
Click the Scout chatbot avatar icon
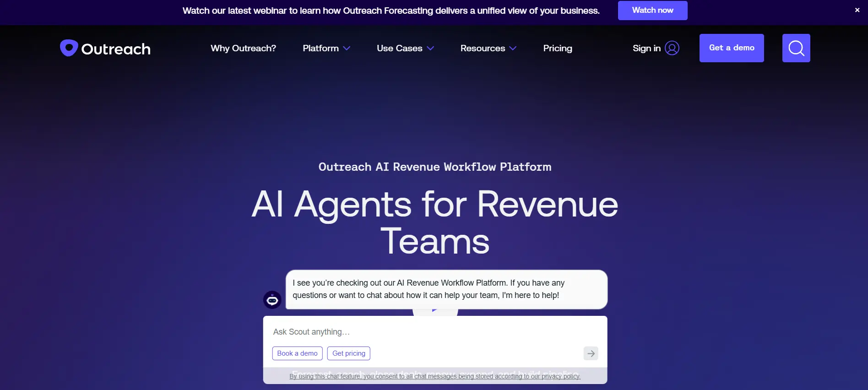[x=272, y=300]
